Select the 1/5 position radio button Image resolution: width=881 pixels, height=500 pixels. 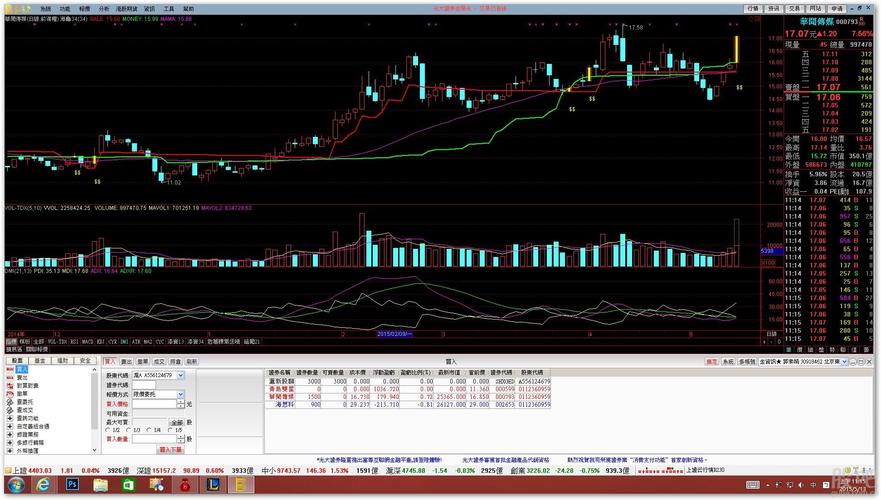[x=170, y=430]
